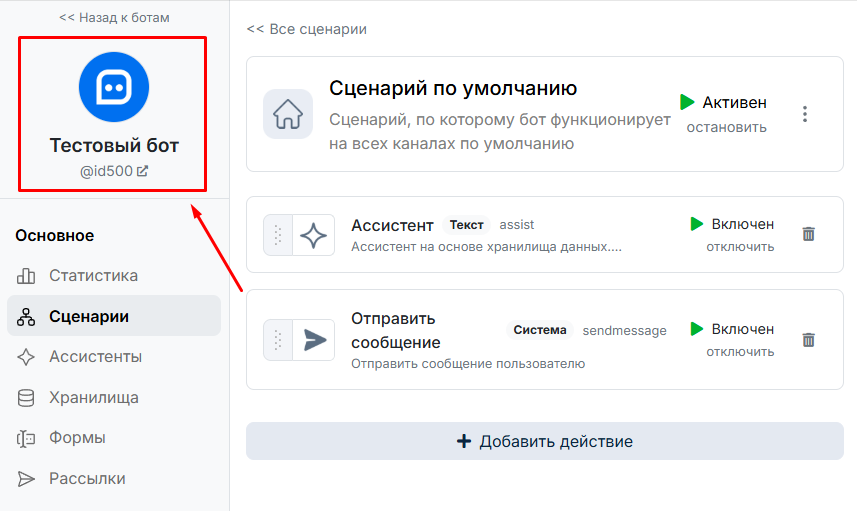Stop the default scenario via остановить
857x511 pixels.
[726, 127]
